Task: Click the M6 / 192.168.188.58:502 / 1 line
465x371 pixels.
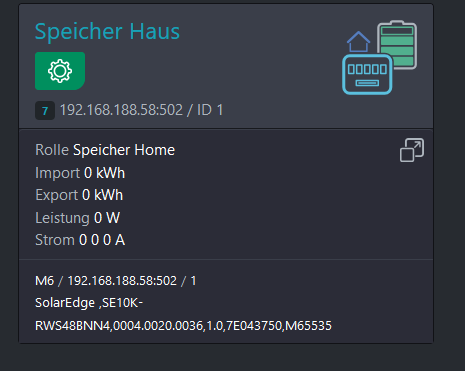Action: point(116,281)
